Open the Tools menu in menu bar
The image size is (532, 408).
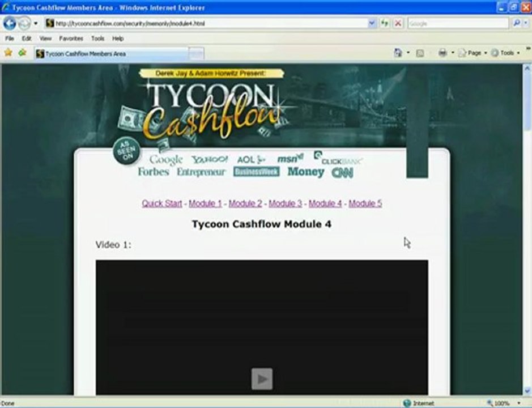97,39
